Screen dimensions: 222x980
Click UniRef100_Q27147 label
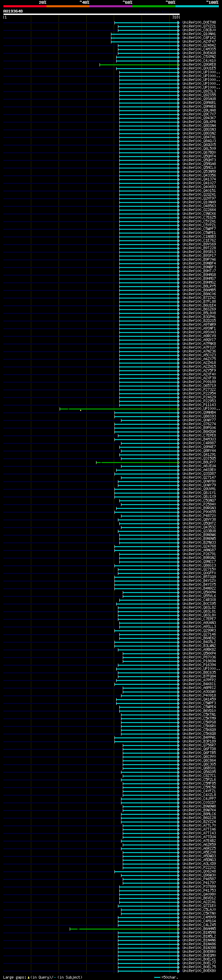click(x=199, y=477)
